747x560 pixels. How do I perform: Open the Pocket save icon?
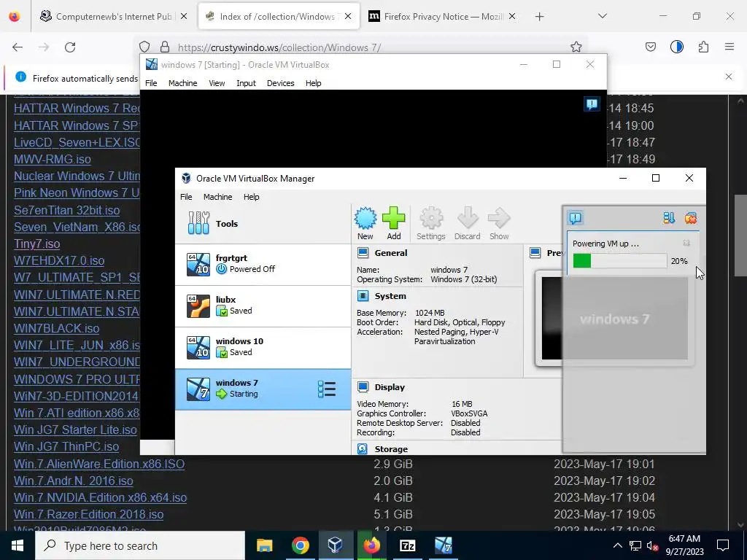click(x=650, y=47)
